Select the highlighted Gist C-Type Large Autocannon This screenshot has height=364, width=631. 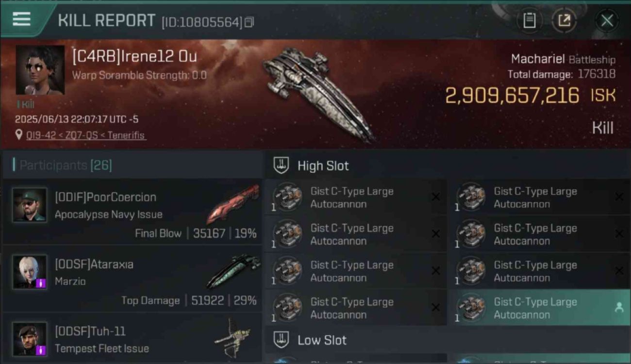coord(538,308)
